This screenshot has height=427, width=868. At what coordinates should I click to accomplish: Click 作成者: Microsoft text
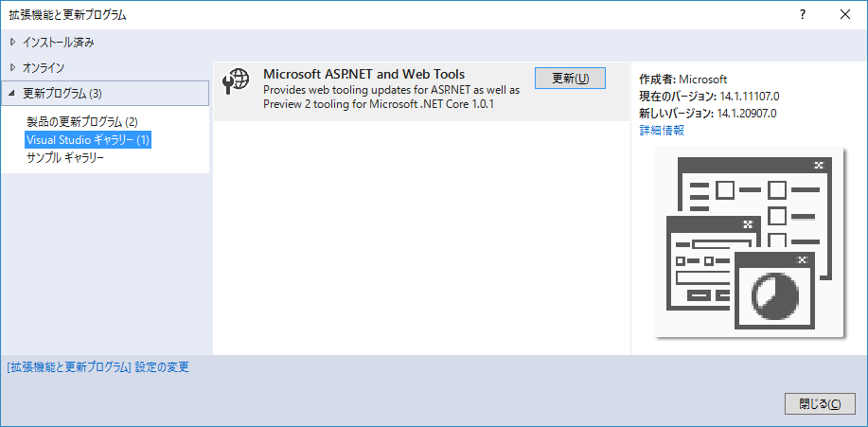pyautogui.click(x=683, y=80)
